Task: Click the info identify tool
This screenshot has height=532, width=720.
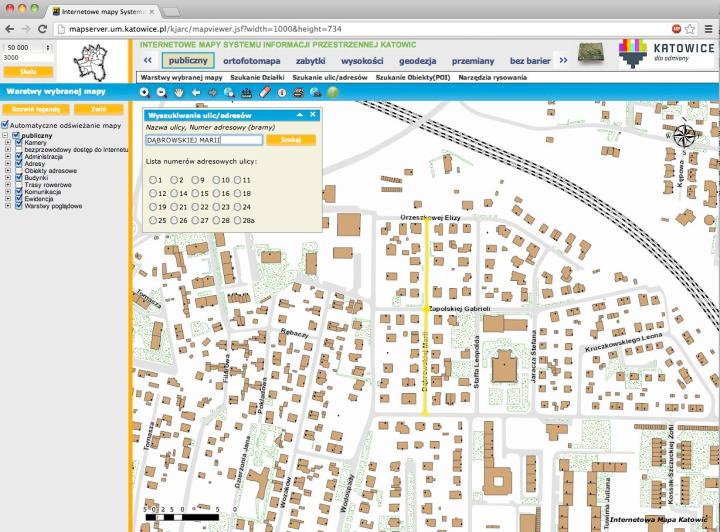Action: coord(281,92)
